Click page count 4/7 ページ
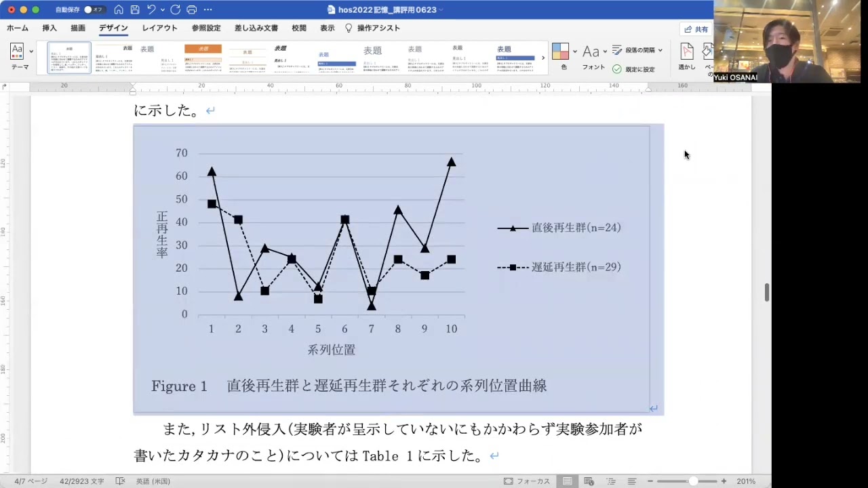 31,481
